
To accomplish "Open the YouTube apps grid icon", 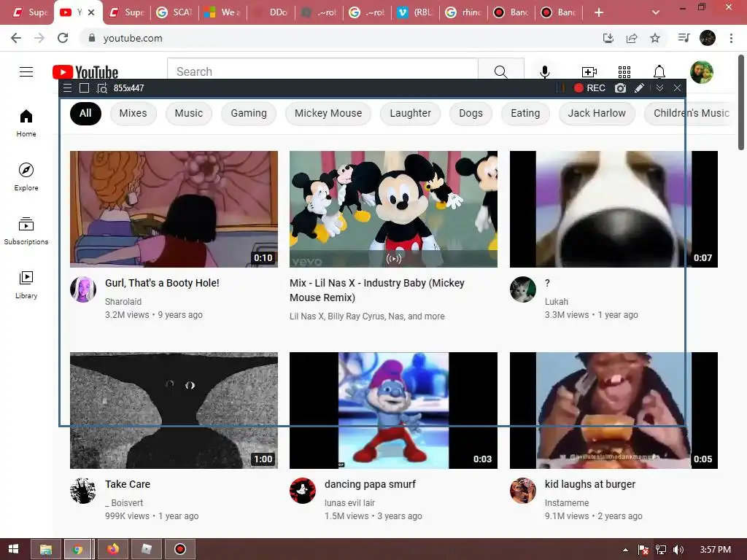I will pyautogui.click(x=624, y=72).
